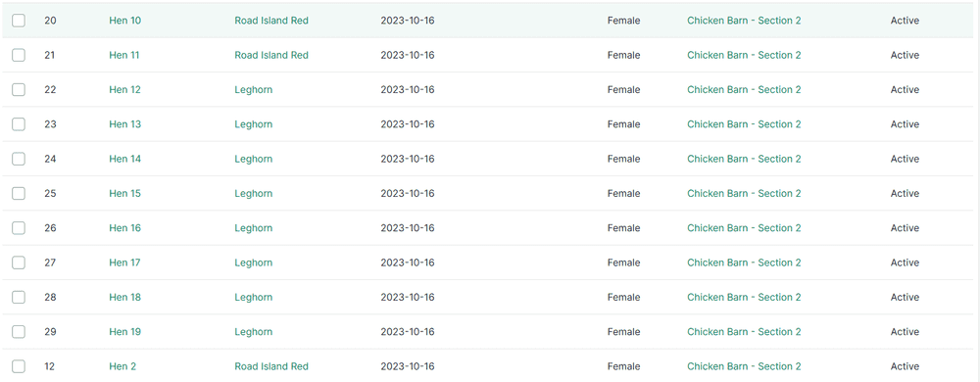Open Chicken Barn - Section 2 for Hen 13
This screenshot has width=980, height=382.
[x=744, y=124]
